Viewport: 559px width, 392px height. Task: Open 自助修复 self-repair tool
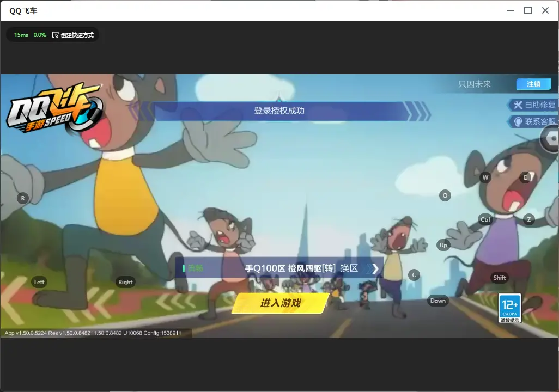click(x=534, y=105)
